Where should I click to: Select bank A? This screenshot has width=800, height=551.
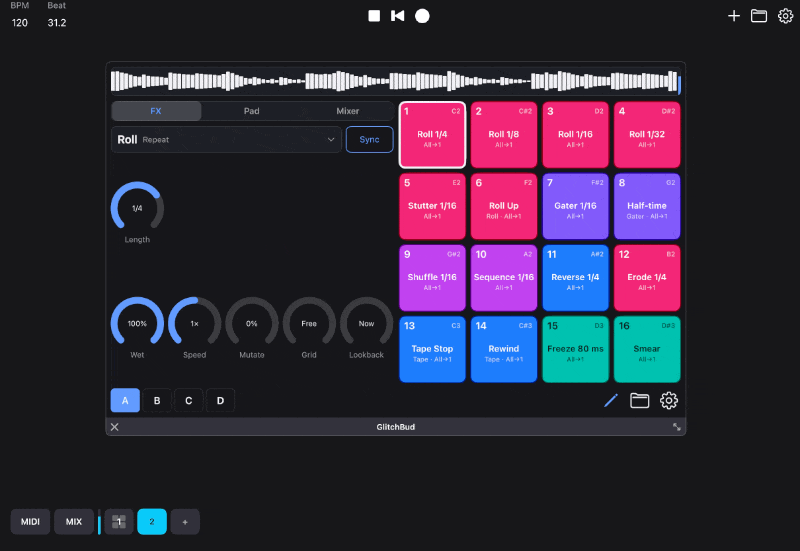125,400
